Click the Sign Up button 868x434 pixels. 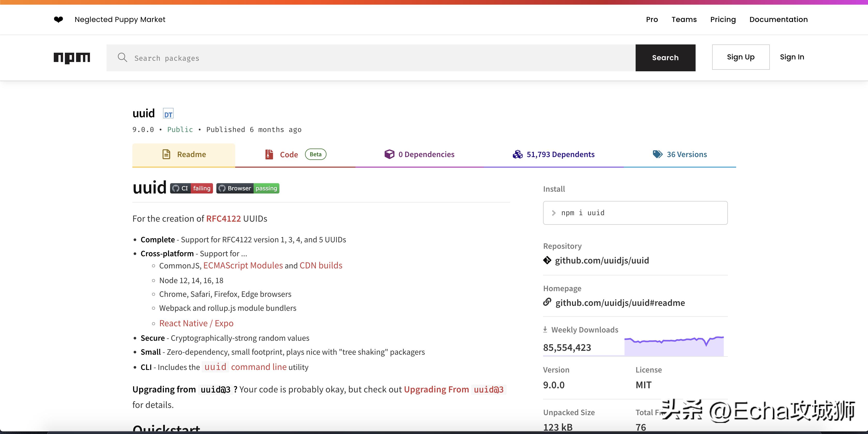[740, 57]
